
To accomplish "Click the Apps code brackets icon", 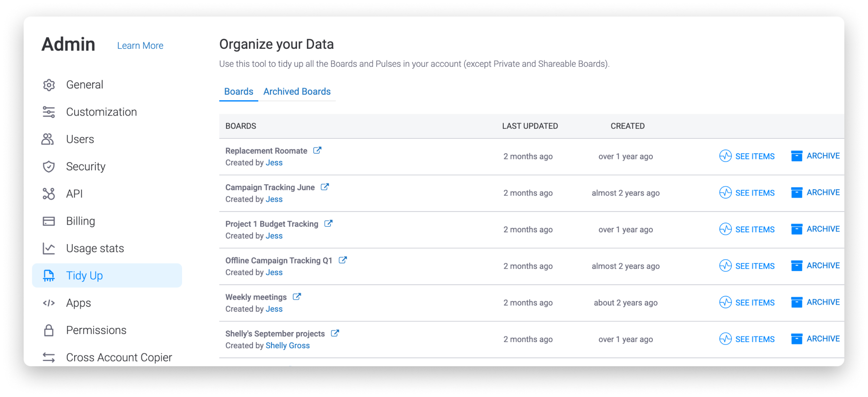I will click(49, 303).
